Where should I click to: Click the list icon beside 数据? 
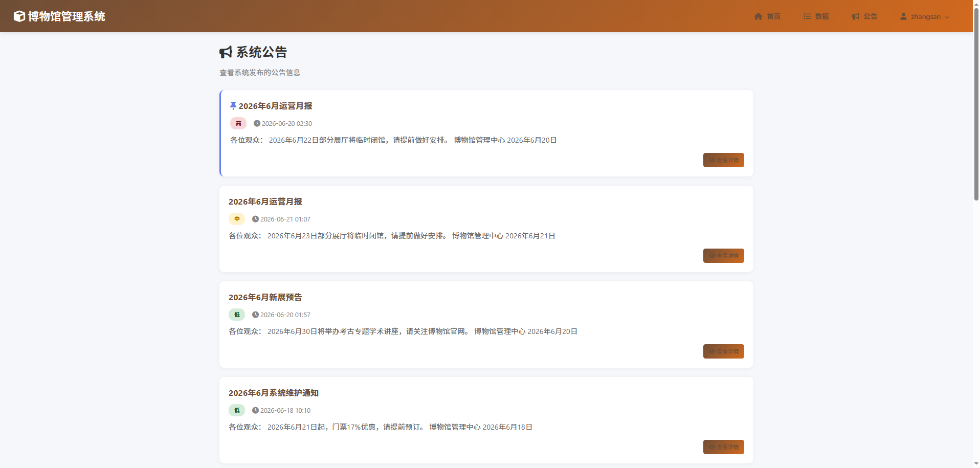[807, 16]
